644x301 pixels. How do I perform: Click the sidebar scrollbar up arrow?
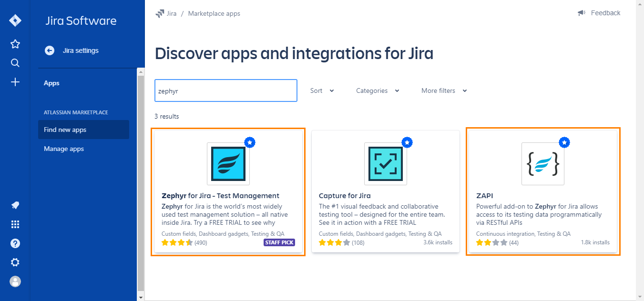pos(141,71)
